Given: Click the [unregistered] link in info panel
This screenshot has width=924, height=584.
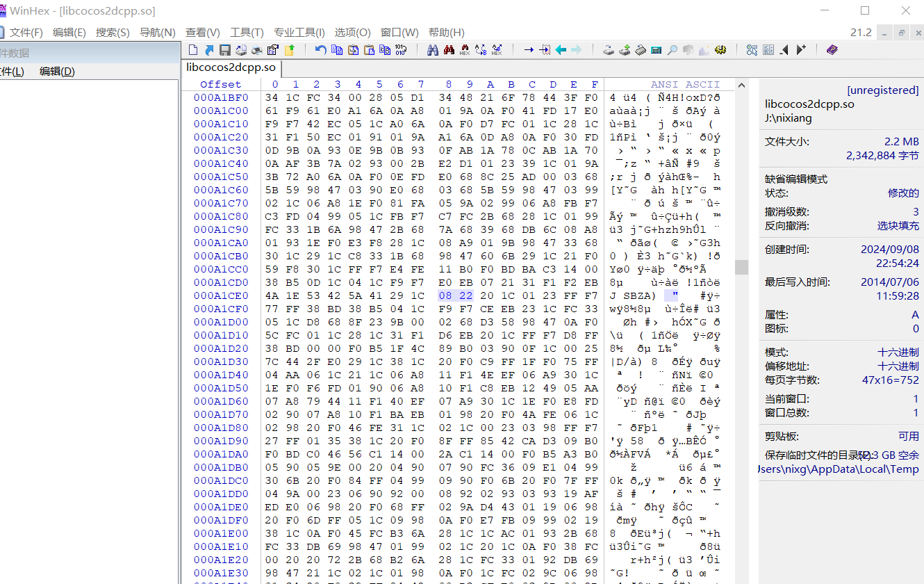Looking at the screenshot, I should click(x=882, y=90).
